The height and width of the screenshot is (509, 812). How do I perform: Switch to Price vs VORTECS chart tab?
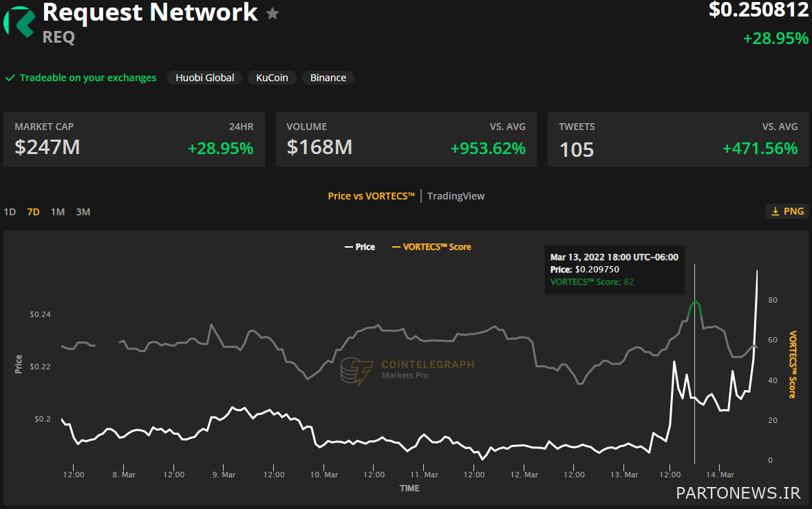click(372, 196)
